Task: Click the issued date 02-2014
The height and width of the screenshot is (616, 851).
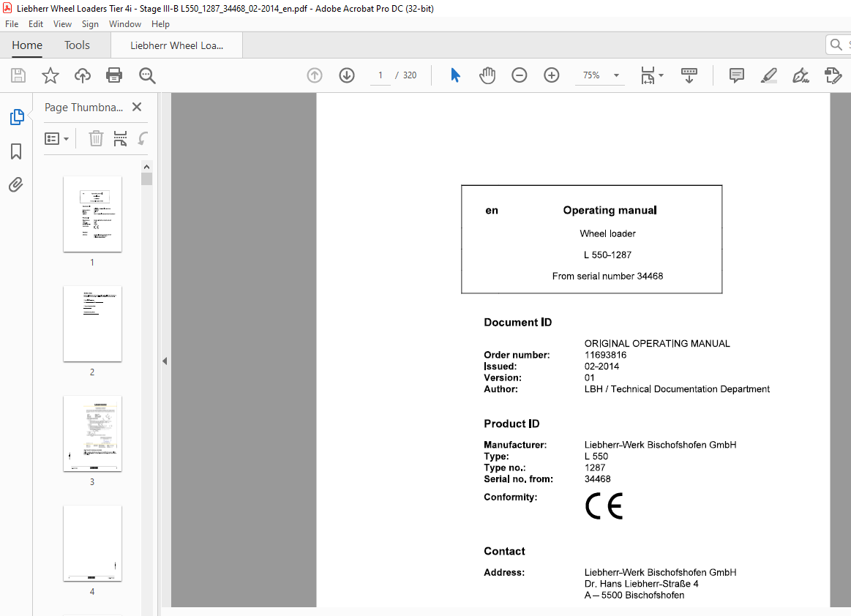Action: tap(601, 367)
